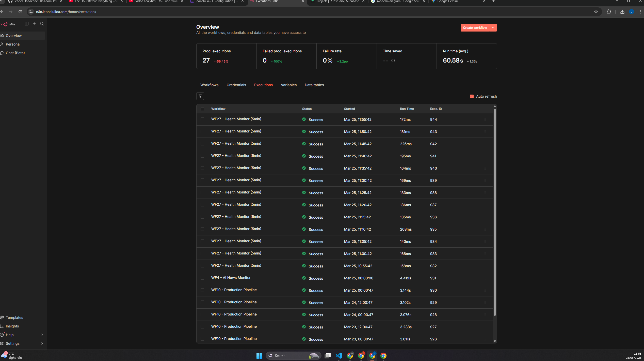Screen dimensions: 644x361
Task: Open Templates from the sidebar
Action: click(14, 317)
